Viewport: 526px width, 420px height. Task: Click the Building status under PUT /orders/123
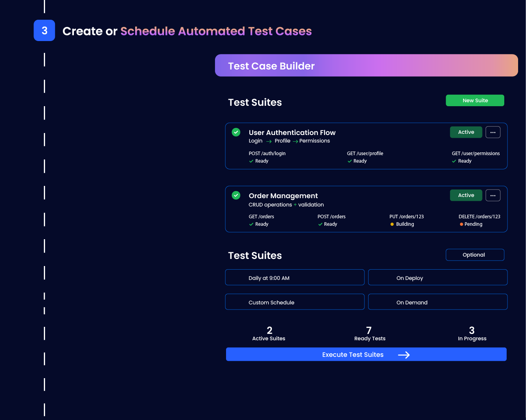tap(402, 224)
